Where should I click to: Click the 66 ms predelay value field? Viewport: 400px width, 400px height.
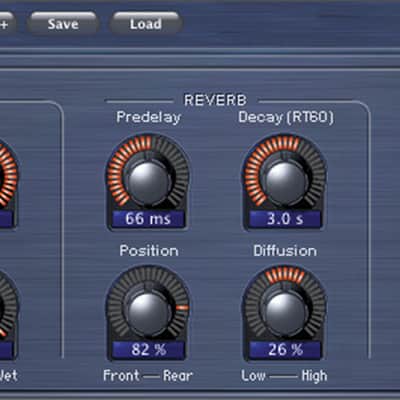[148, 219]
